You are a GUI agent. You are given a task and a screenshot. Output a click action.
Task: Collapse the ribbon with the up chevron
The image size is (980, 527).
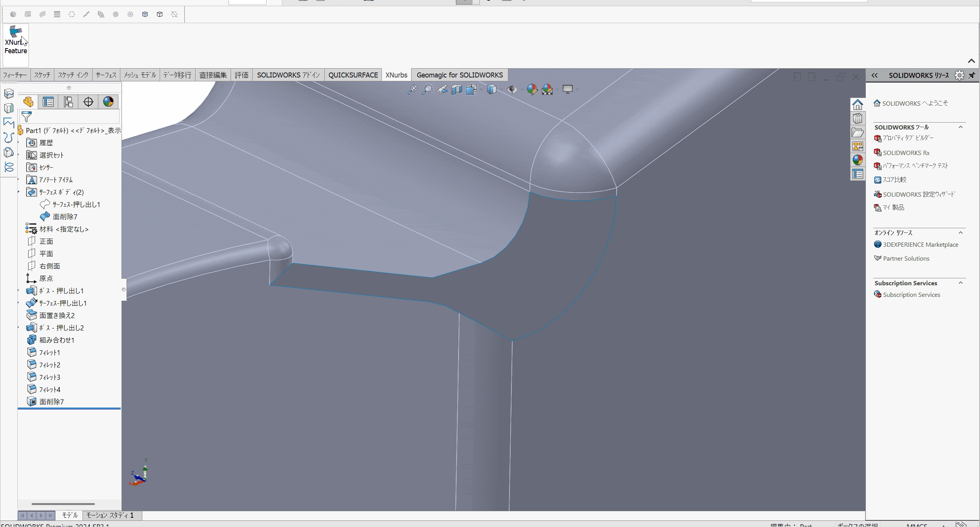(x=971, y=61)
